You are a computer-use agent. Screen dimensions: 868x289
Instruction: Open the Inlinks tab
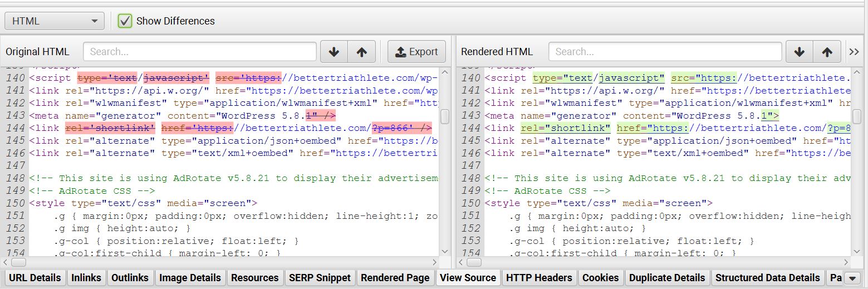(x=86, y=278)
